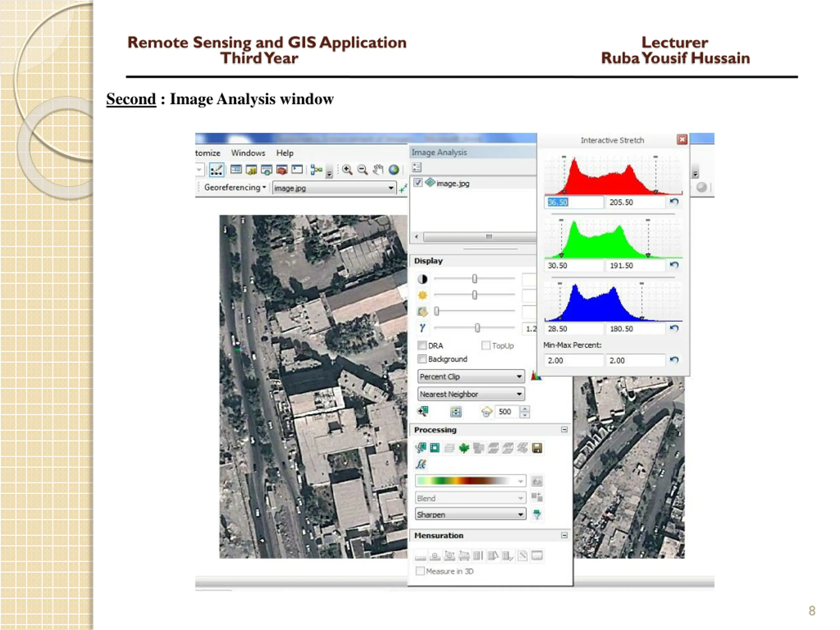The height and width of the screenshot is (630, 840).
Task: Open the Table of Contents window icon
Action: [236, 169]
